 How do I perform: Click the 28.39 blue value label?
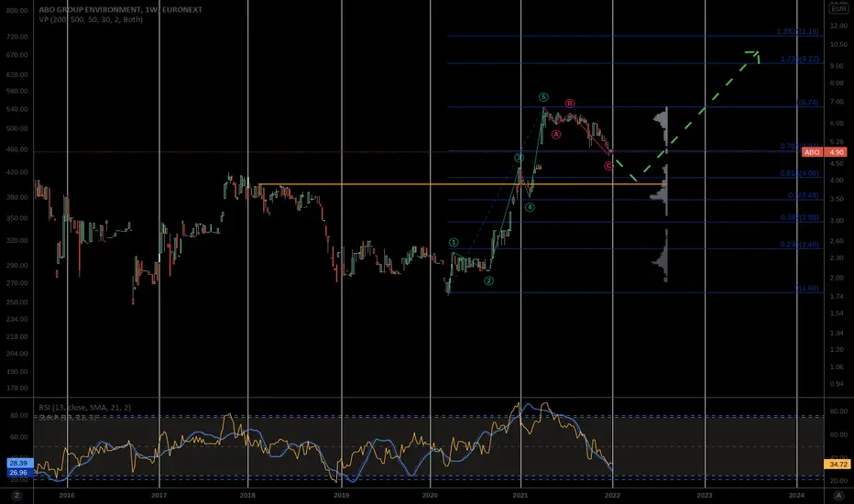click(x=18, y=463)
